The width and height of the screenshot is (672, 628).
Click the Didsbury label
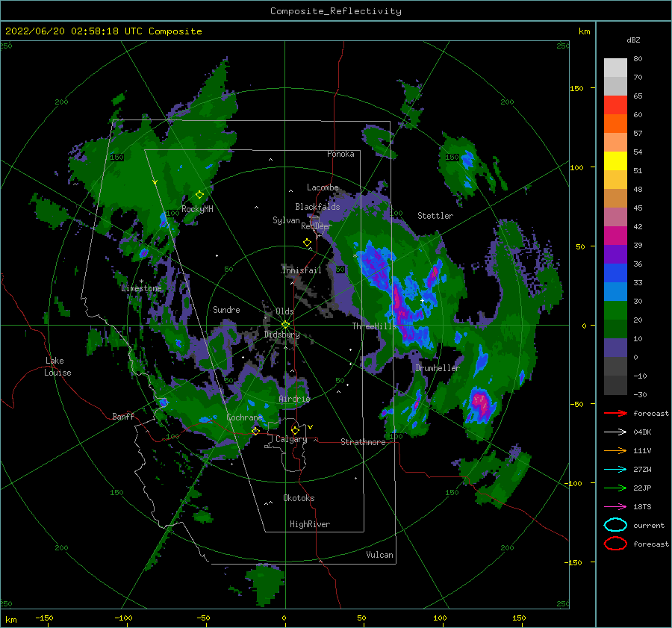(281, 335)
